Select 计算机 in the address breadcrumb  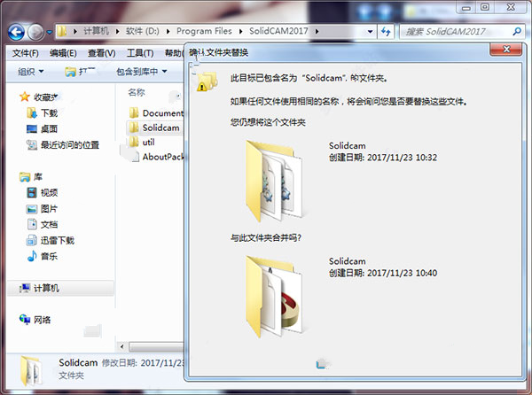[x=96, y=31]
